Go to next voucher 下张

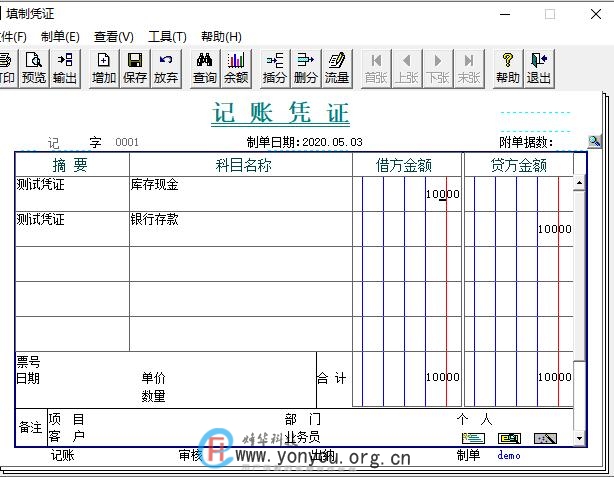coord(438,68)
